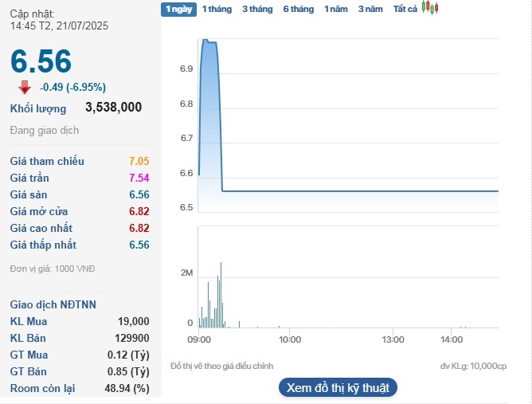Click the current price 6.56 headline
This screenshot has height=404, width=532.
(41, 61)
